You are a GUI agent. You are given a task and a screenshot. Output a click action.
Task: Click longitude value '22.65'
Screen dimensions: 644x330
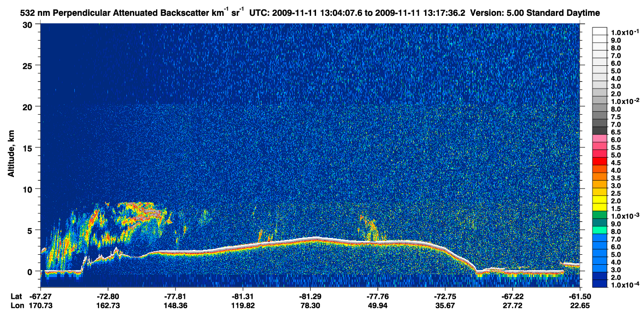click(580, 306)
